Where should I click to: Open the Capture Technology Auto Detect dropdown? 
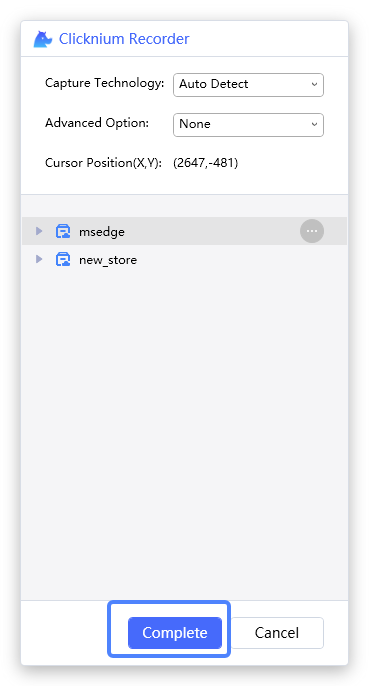(x=248, y=84)
